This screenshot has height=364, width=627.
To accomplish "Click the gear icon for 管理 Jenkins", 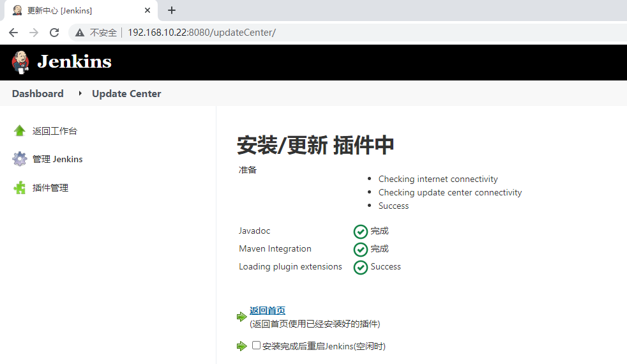I will (19, 159).
